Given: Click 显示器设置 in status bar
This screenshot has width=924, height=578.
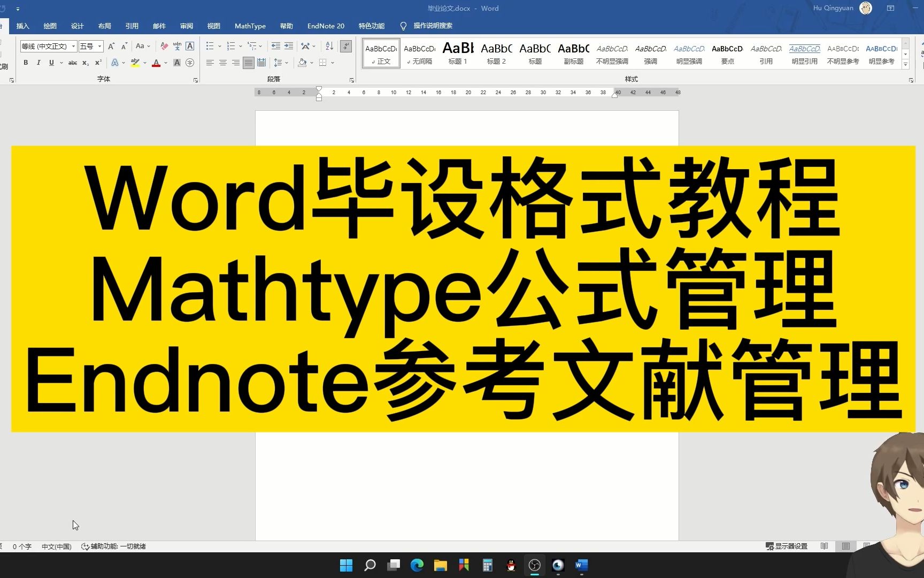Looking at the screenshot, I should tap(787, 546).
